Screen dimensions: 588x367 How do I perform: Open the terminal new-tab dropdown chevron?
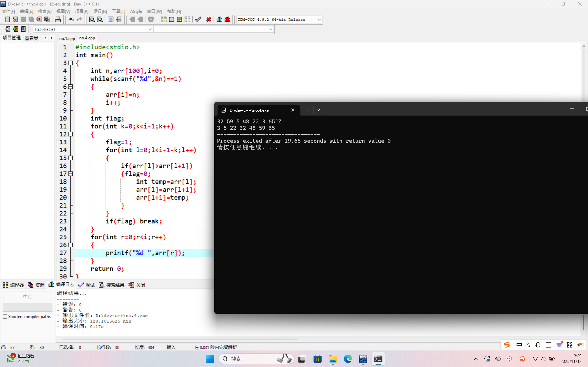[x=318, y=110]
